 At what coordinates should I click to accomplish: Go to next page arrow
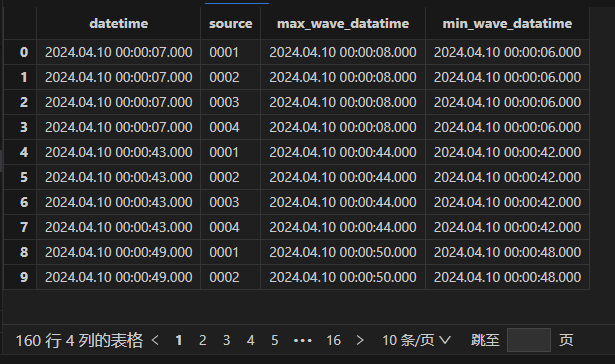point(360,340)
